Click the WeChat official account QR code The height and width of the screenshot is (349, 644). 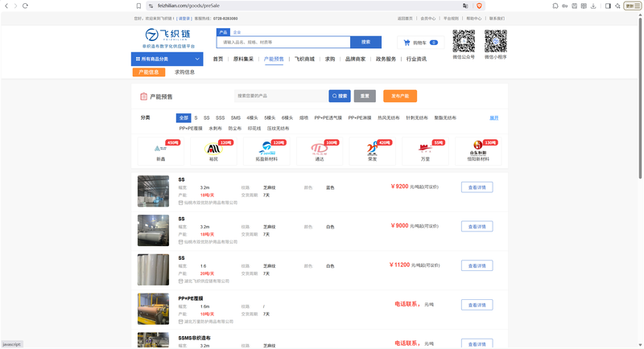[464, 41]
